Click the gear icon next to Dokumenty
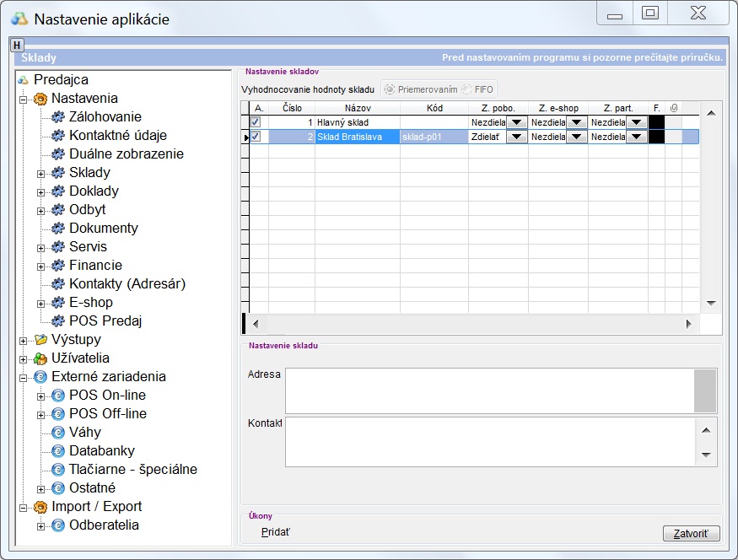Screen dimensions: 738x560 pos(58,229)
